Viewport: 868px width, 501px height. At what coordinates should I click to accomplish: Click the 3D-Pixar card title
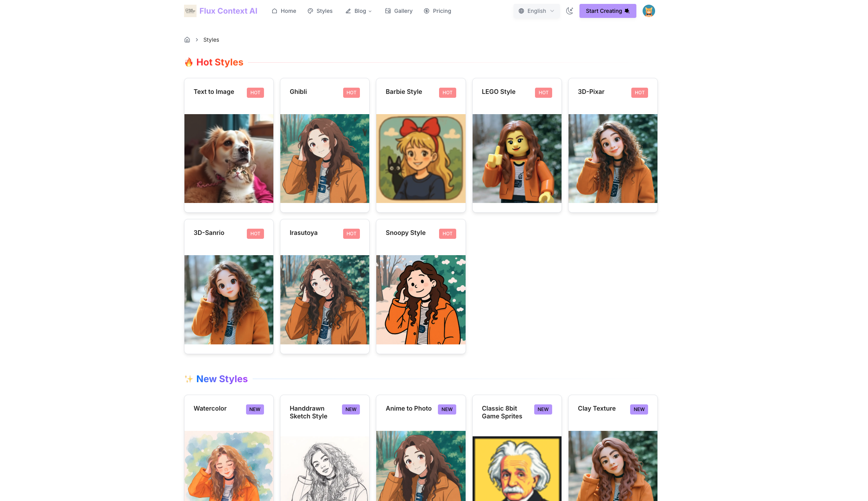click(x=591, y=92)
